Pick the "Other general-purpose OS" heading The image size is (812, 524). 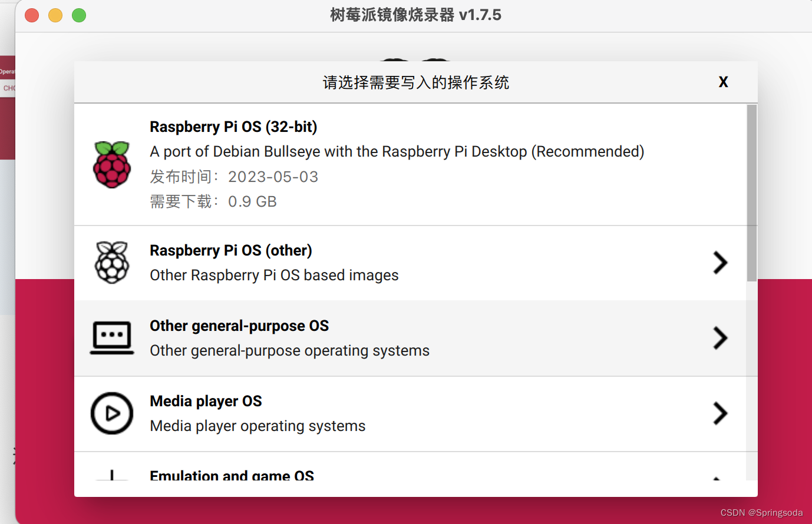pos(239,326)
